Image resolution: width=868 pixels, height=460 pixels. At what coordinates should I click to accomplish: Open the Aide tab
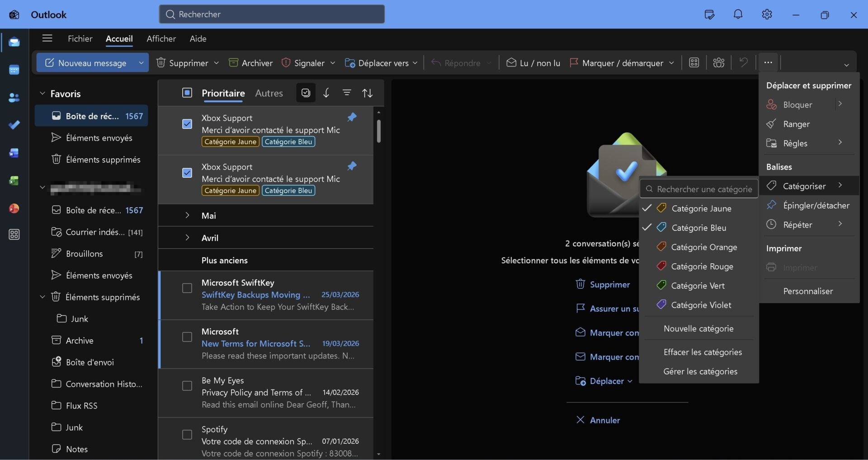pos(198,38)
